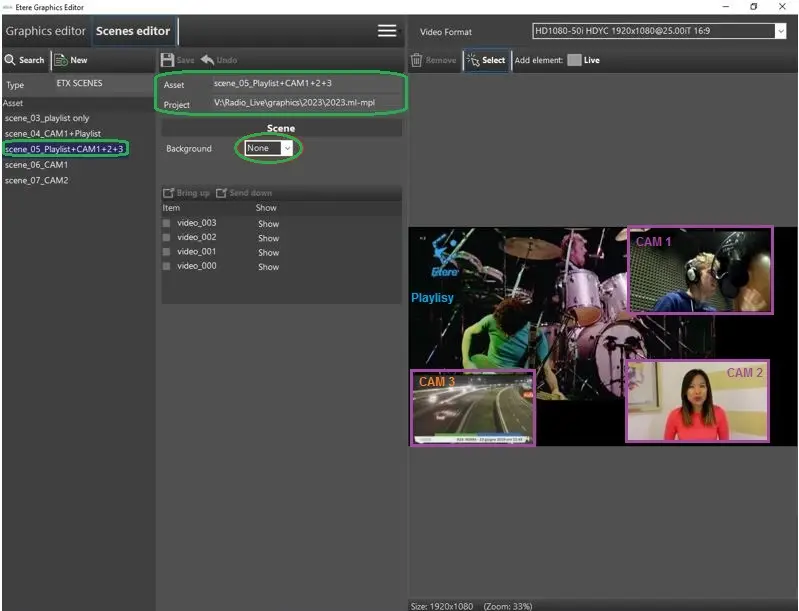This screenshot has height=611, width=799.
Task: Click the Bring up icon
Action: pos(169,193)
